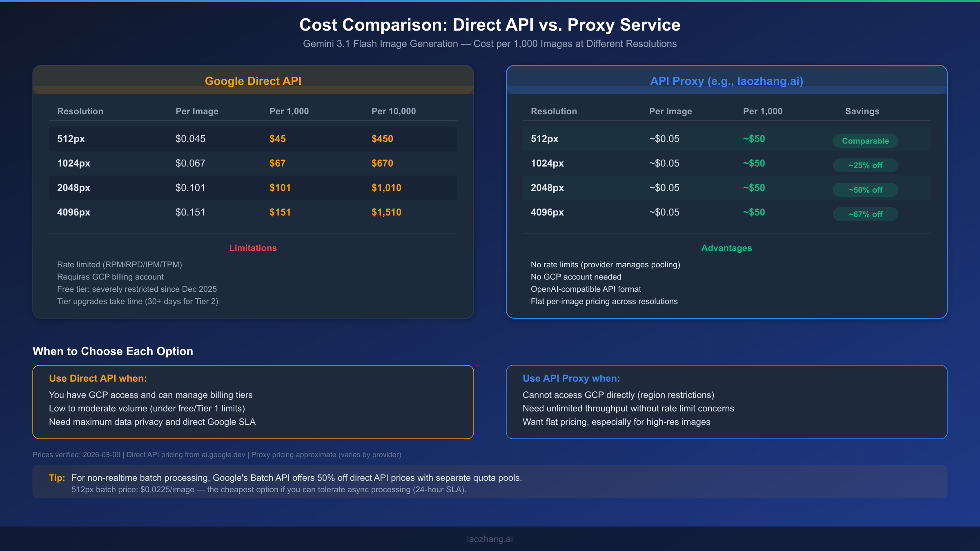Viewport: 980px width, 551px height.
Task: Click the $1,510 per 10,000 price
Action: click(x=386, y=212)
